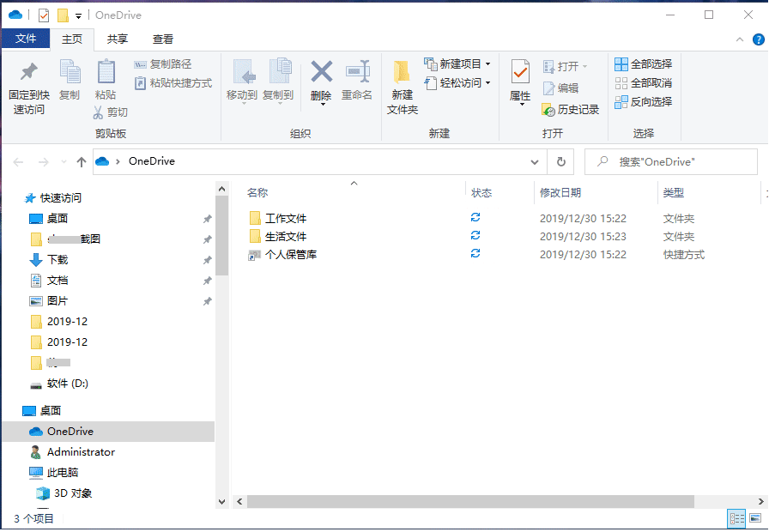Click the Paste (粘贴) ribbon icon
The width and height of the screenshot is (769, 532).
[106, 71]
